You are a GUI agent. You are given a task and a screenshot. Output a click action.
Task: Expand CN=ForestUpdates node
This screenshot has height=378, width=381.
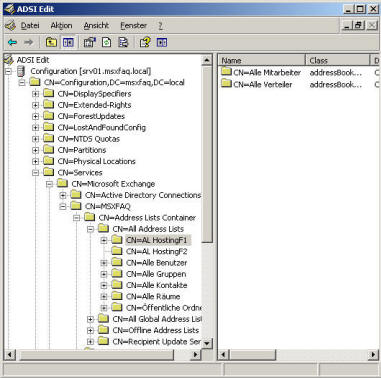(x=36, y=116)
